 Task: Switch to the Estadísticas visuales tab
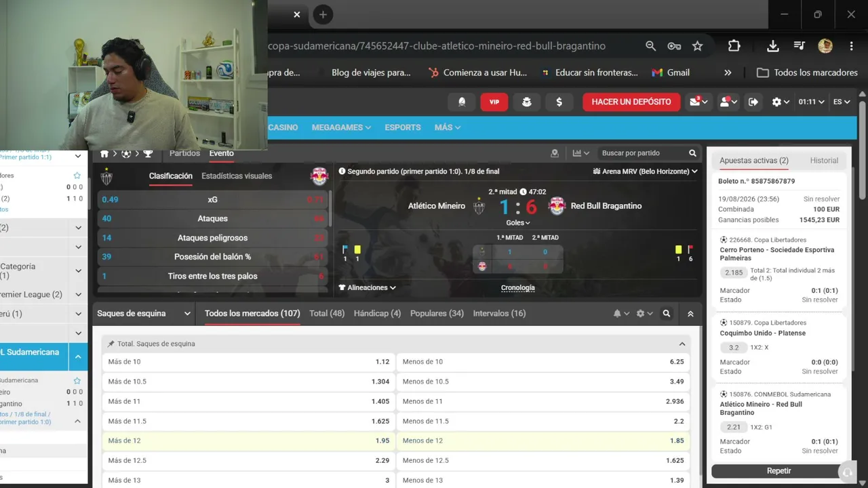click(237, 176)
